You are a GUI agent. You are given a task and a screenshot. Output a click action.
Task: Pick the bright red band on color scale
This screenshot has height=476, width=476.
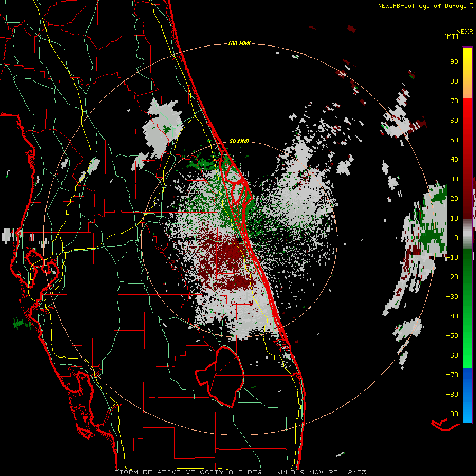click(467, 127)
